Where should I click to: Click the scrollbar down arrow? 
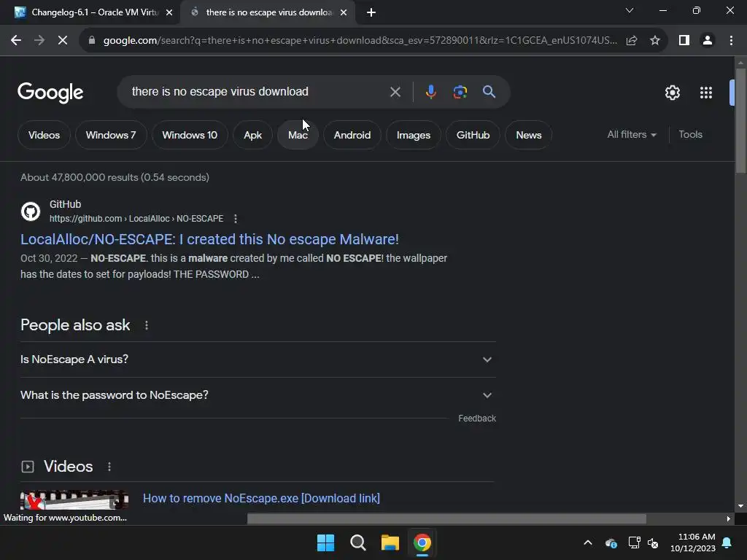(x=740, y=506)
